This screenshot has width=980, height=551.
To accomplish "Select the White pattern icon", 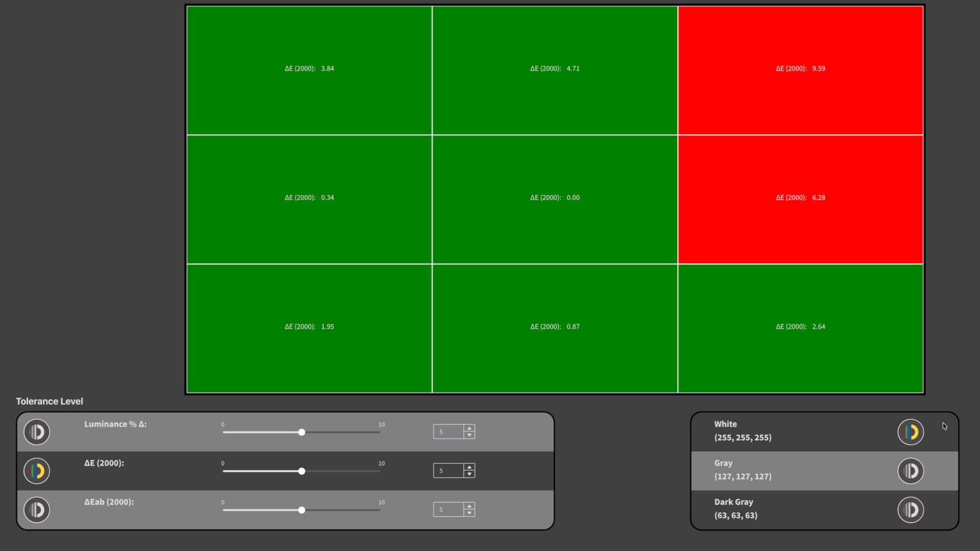I will coord(911,432).
